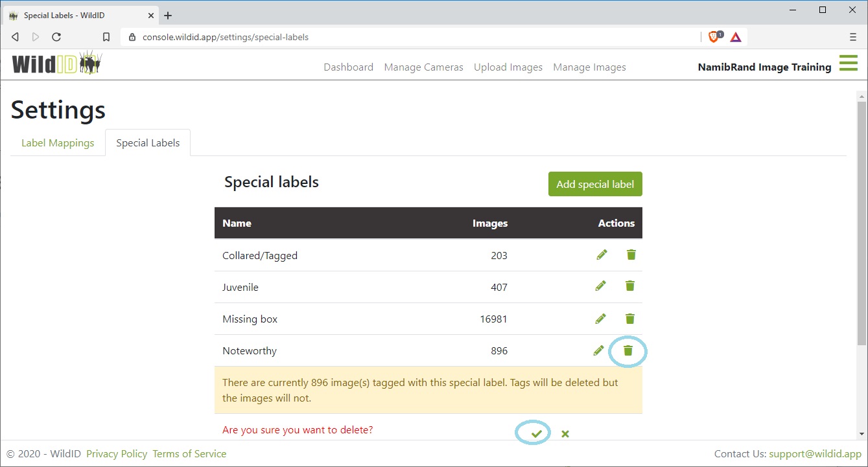Click the Missing box name cell
This screenshot has width=868, height=467.
250,319
